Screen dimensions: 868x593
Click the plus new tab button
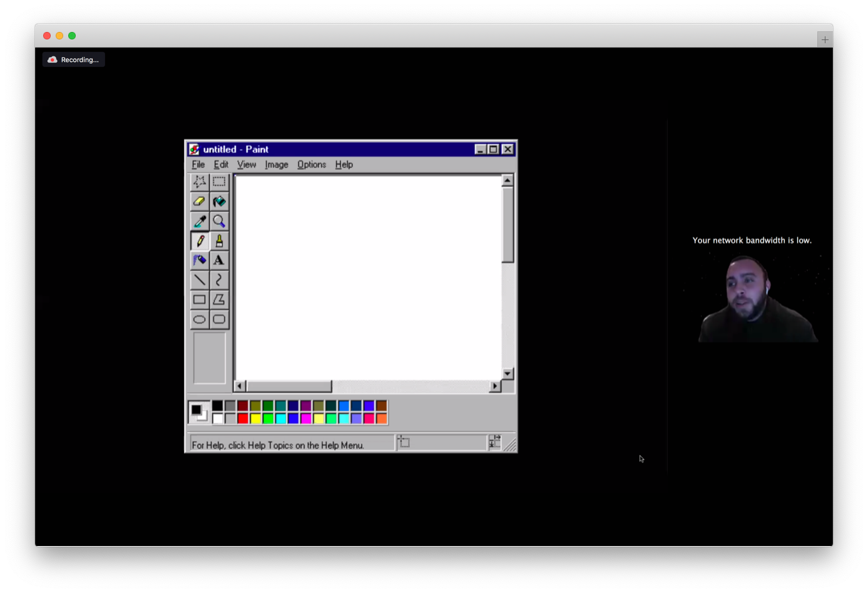(x=825, y=39)
